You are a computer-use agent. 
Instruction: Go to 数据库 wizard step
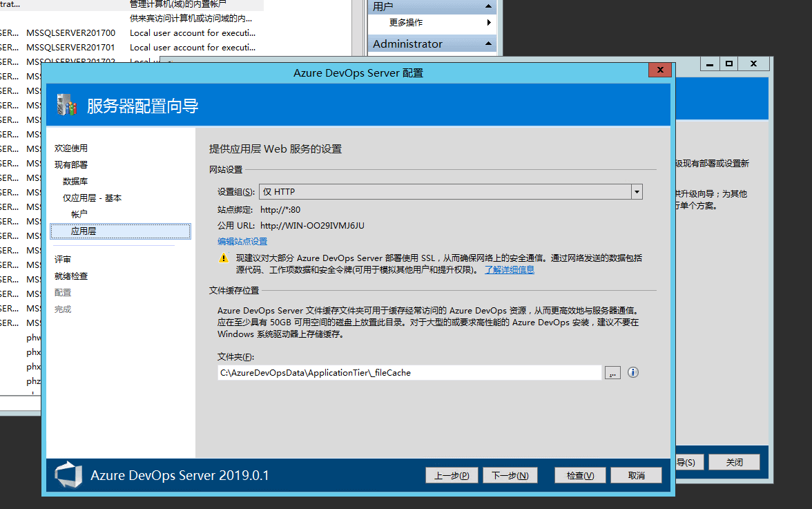75,182
